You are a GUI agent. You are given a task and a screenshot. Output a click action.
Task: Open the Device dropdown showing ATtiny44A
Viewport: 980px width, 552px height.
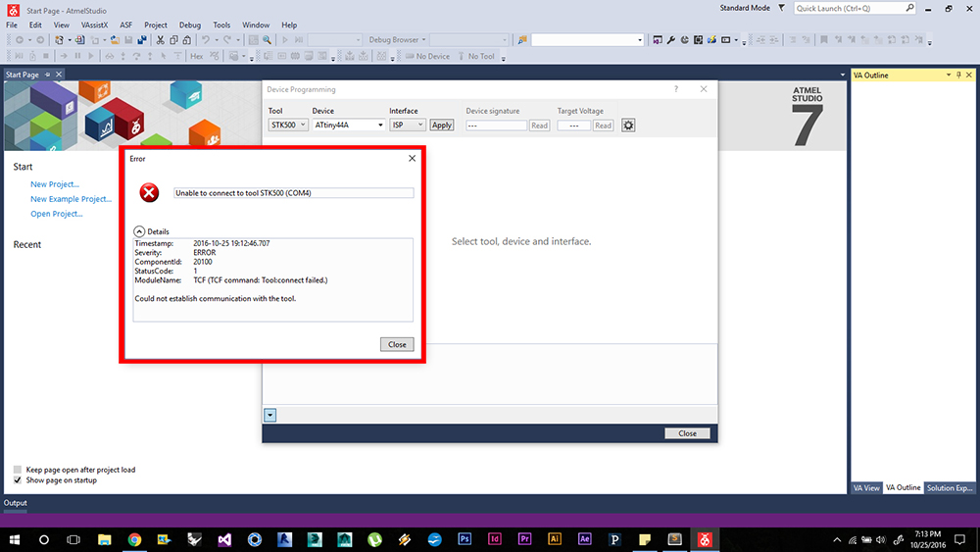(349, 125)
